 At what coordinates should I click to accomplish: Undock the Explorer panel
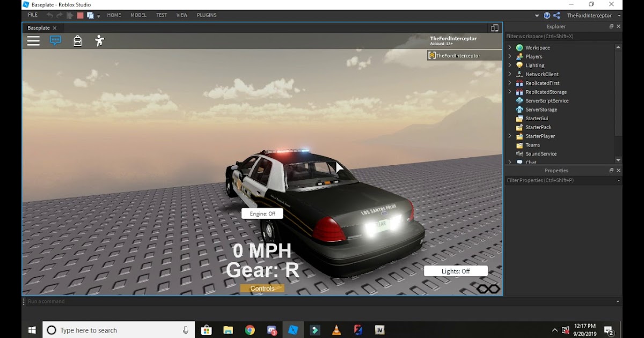point(611,26)
